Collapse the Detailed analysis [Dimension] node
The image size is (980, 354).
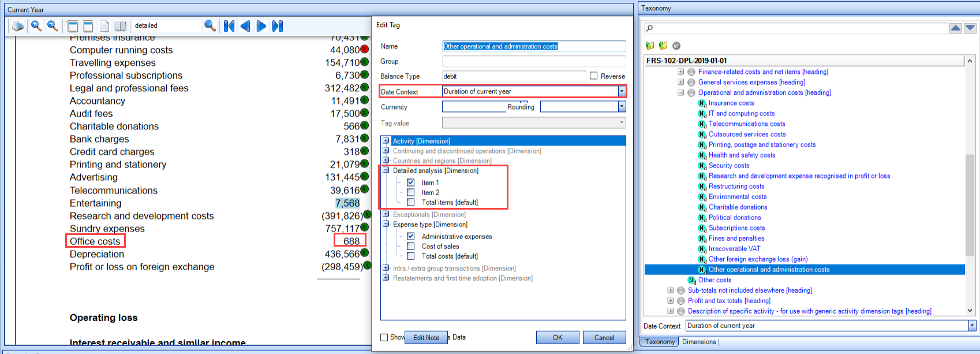pyautogui.click(x=386, y=170)
